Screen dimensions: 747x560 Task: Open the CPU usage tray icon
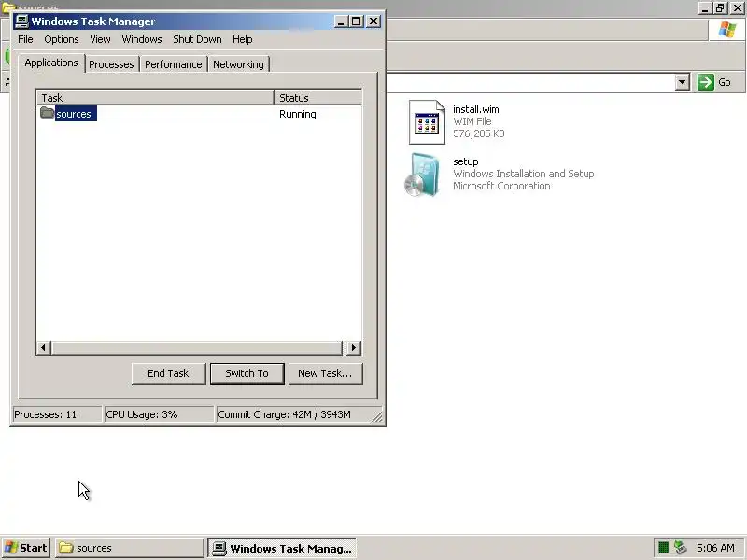663,548
